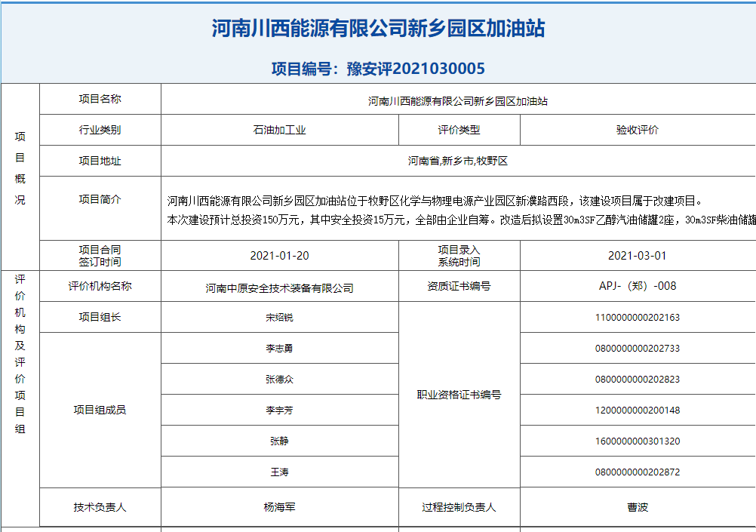Click the 技术负责人 label cell
The height and width of the screenshot is (532, 756).
click(x=100, y=507)
